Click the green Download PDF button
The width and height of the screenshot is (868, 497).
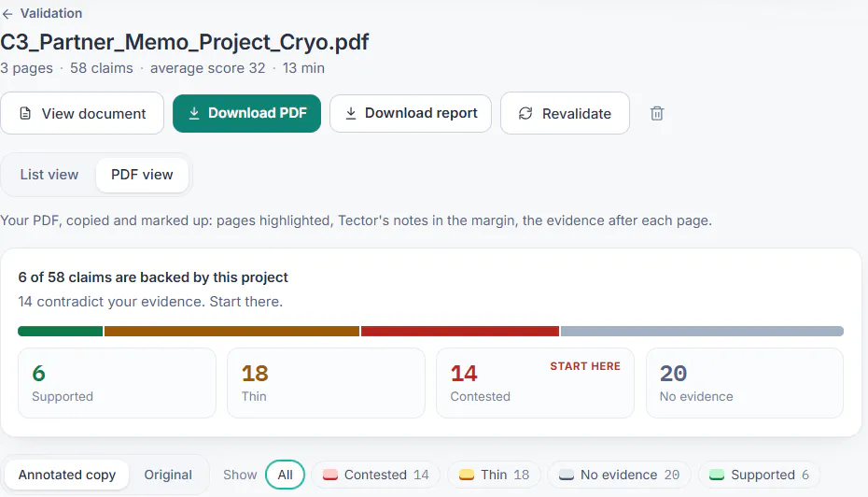247,114
